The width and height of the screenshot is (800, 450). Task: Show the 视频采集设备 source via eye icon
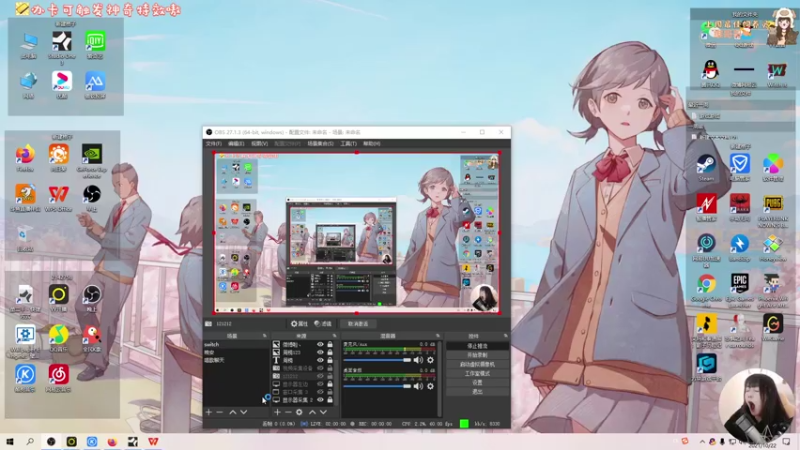(x=320, y=368)
